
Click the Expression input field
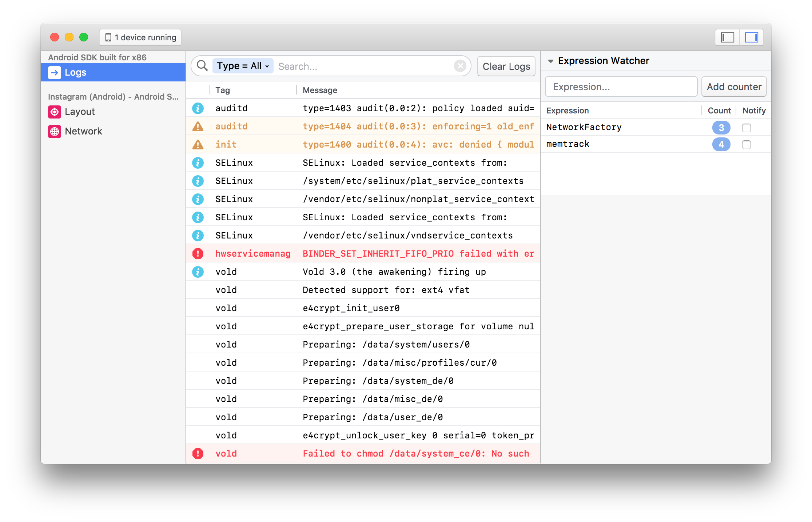pos(621,86)
